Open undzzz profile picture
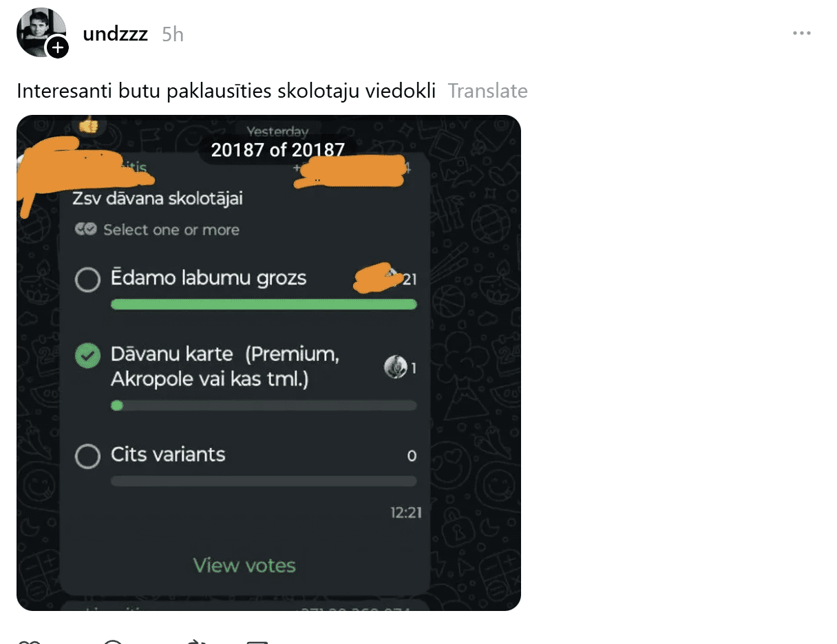 point(41,32)
